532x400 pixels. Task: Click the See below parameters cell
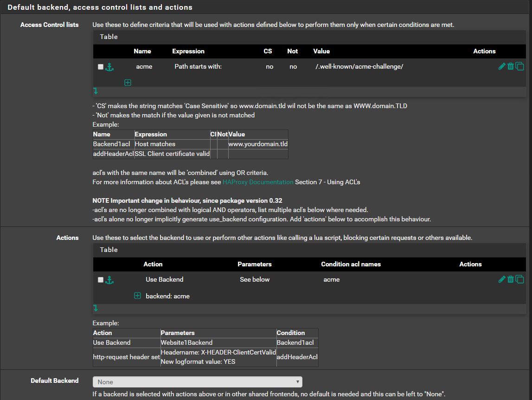(255, 279)
